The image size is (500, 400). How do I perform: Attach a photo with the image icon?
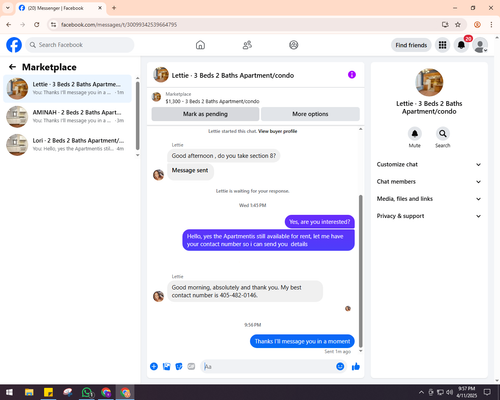166,367
